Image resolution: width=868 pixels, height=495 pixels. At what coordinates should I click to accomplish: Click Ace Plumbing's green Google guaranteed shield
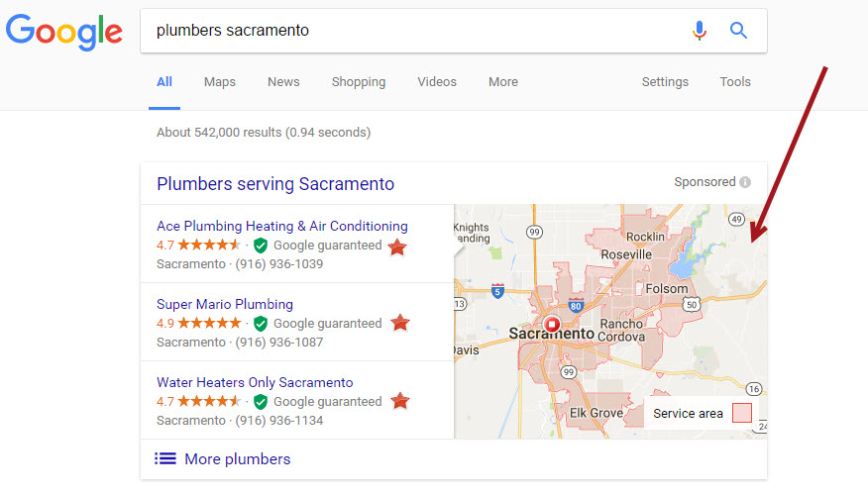(261, 246)
